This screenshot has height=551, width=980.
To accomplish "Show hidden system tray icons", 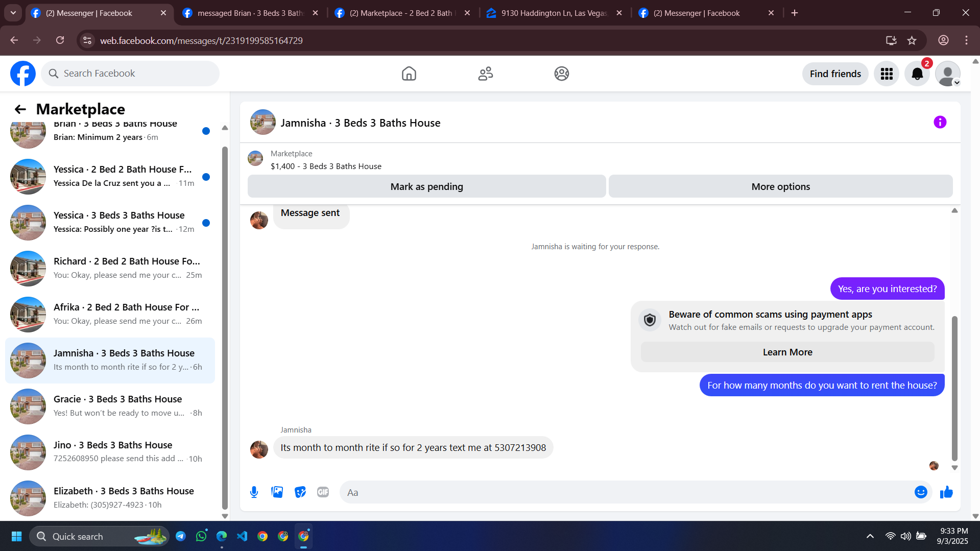I will 870,536.
